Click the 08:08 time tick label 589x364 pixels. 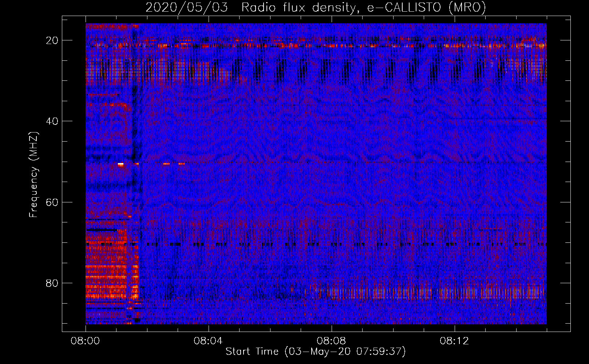point(331,341)
